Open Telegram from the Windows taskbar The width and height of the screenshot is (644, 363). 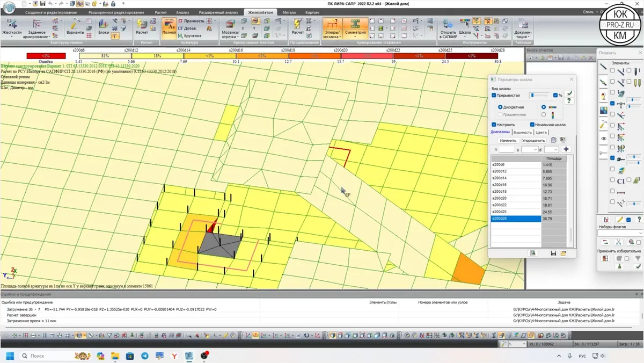tap(145, 355)
